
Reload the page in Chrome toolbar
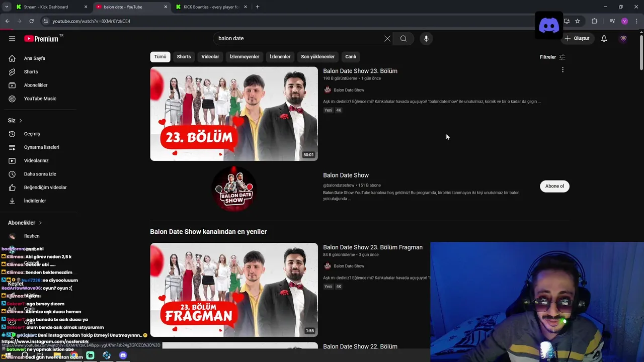tap(31, 21)
